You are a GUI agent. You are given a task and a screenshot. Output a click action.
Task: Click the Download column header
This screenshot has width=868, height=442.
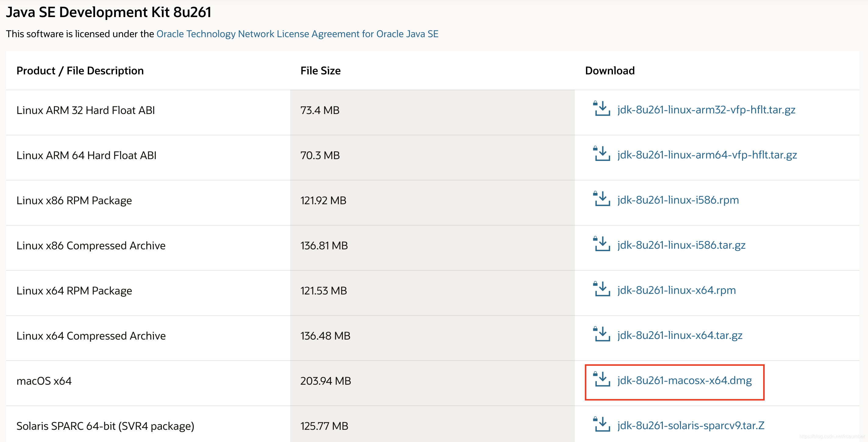coord(610,71)
